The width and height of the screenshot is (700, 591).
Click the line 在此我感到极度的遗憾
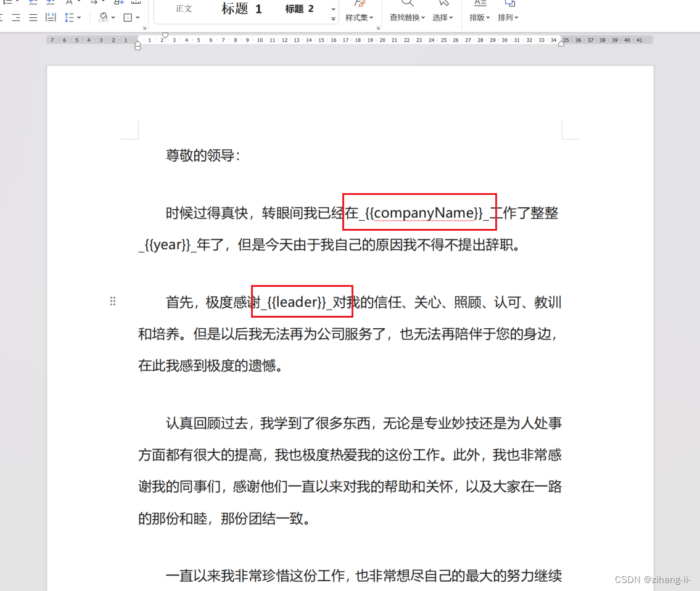pyautogui.click(x=210, y=366)
